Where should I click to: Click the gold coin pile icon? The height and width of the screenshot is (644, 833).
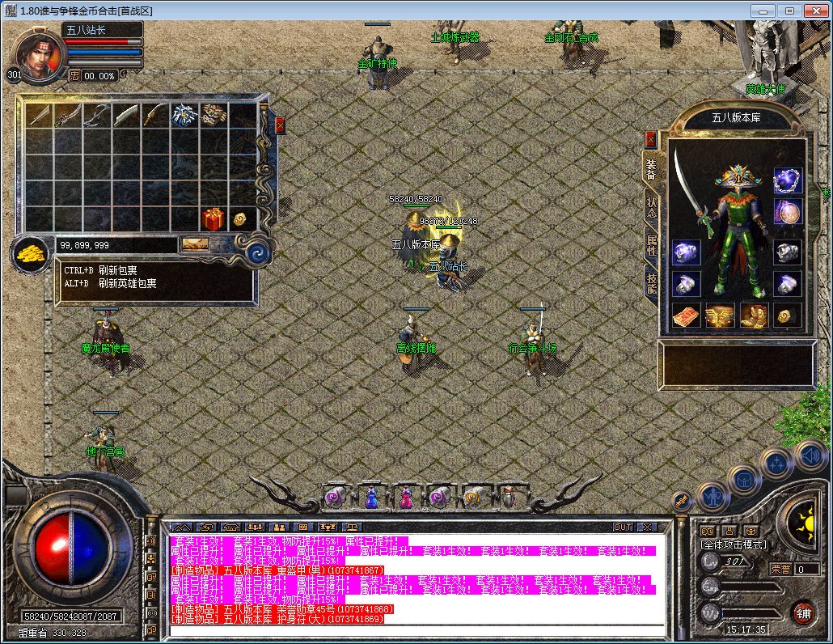coord(32,255)
